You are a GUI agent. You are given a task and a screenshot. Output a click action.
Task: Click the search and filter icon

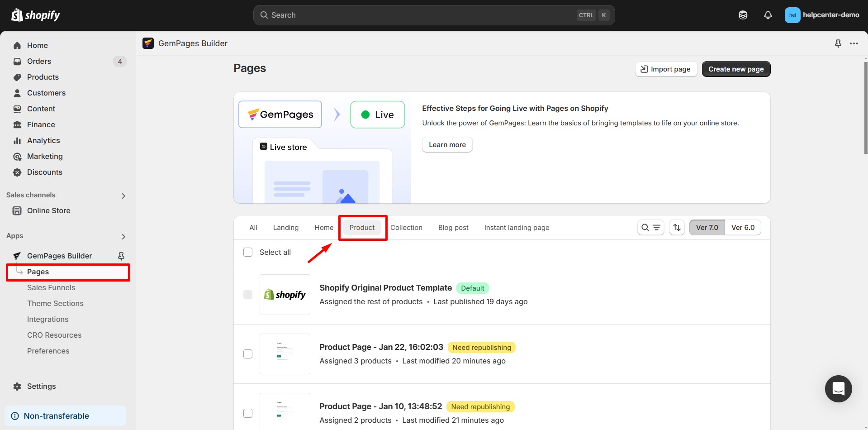tap(650, 227)
